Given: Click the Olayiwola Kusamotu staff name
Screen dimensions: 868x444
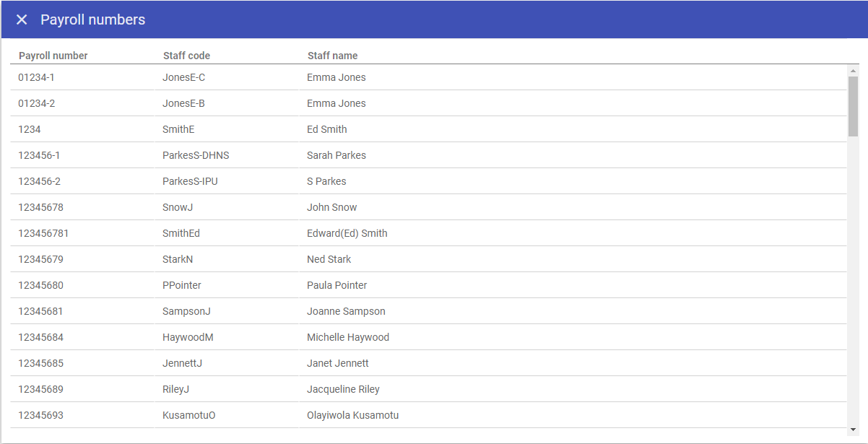Looking at the screenshot, I should tap(352, 415).
